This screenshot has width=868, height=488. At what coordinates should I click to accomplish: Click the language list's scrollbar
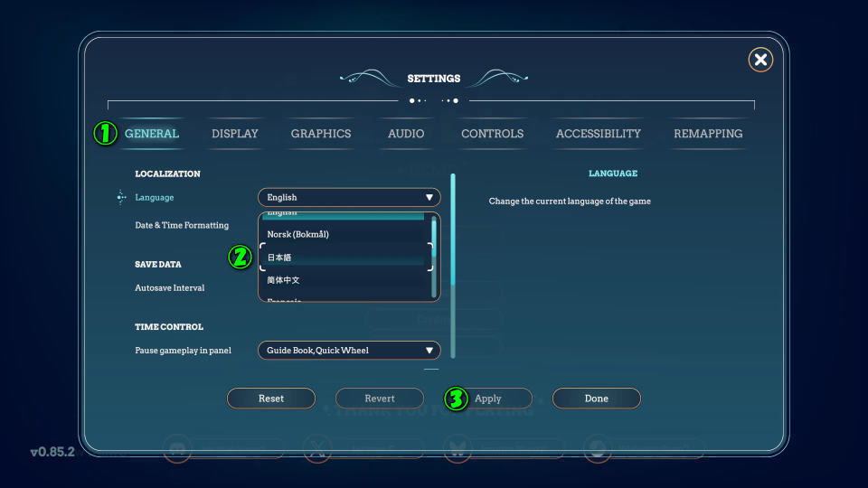[434, 258]
